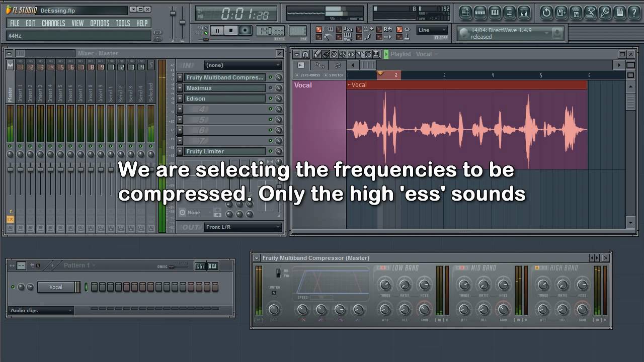The width and height of the screenshot is (644, 362).
Task: Toggle the Edison effect slot enable LED
Action: point(270,99)
